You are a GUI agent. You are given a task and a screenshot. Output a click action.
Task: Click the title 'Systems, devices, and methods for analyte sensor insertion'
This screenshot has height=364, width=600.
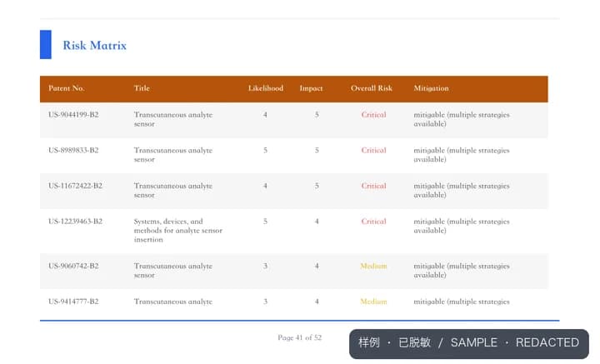pyautogui.click(x=178, y=231)
